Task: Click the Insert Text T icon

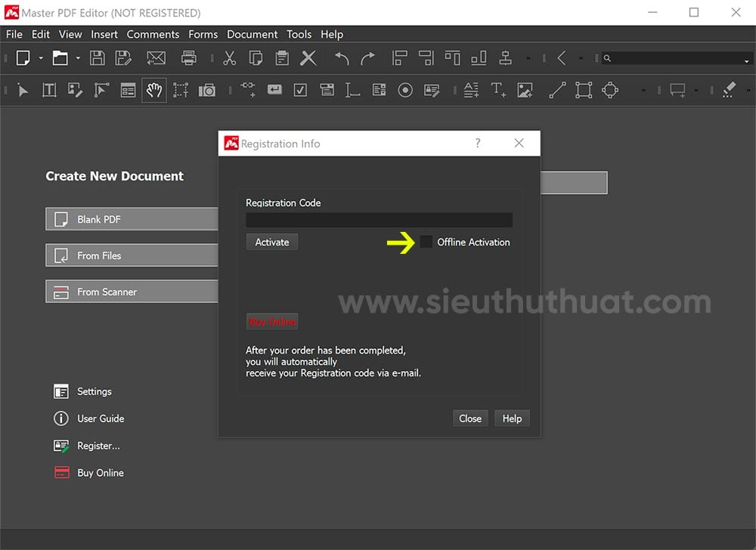Action: pyautogui.click(x=498, y=90)
